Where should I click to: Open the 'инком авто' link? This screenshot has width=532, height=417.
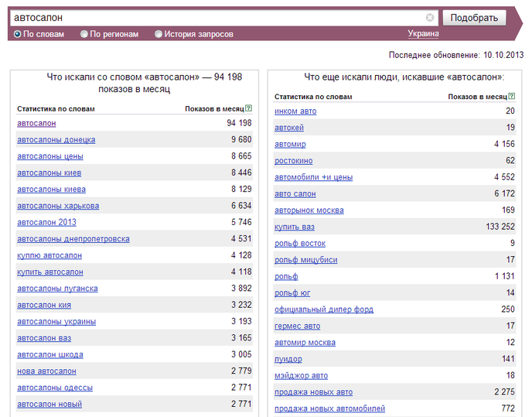point(295,111)
